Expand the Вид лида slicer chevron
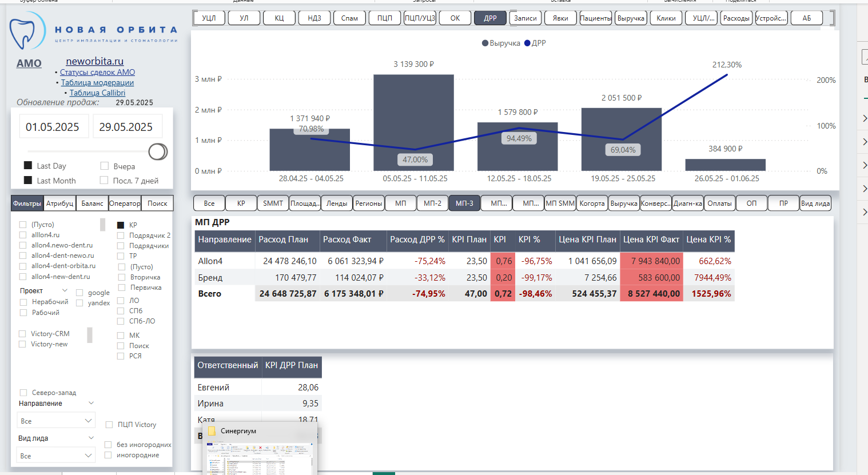Screen dimensions: 868x475 [x=91, y=438]
